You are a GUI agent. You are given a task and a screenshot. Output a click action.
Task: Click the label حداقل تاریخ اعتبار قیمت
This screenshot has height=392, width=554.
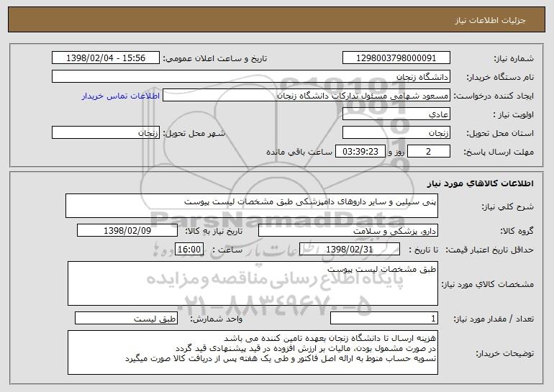click(x=489, y=250)
